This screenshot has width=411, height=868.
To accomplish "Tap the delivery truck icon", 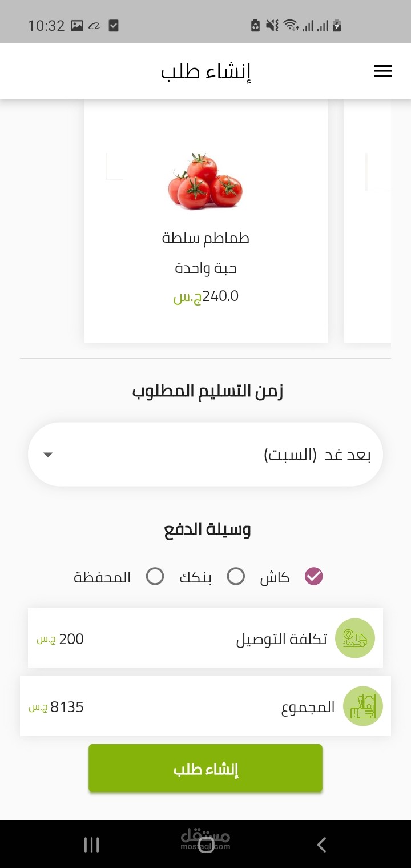I will [x=355, y=638].
